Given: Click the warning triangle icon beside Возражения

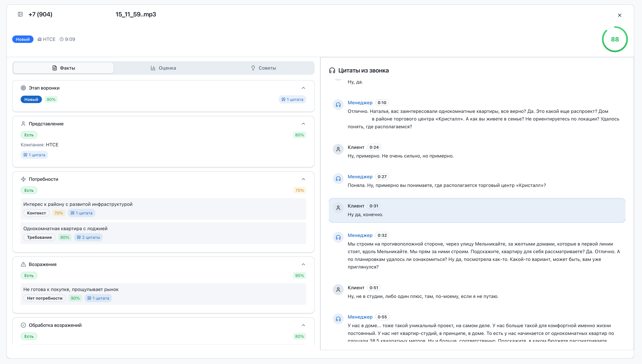Looking at the screenshot, I should coord(23,264).
